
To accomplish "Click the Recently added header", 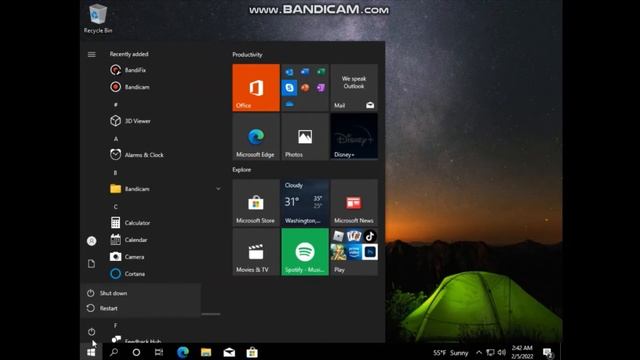I will click(129, 54).
